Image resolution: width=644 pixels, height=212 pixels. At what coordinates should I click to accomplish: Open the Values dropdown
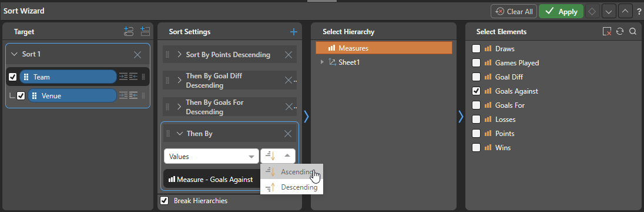[x=211, y=157]
